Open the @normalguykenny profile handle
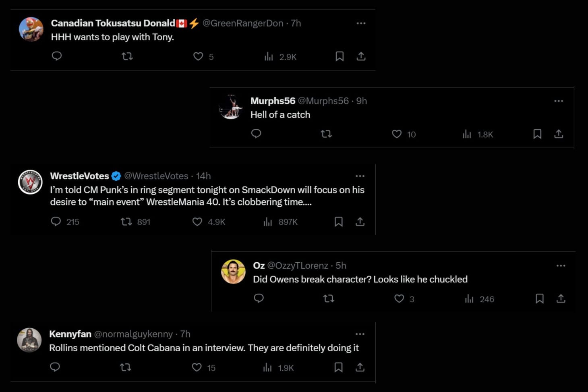Image resolution: width=588 pixels, height=392 pixels. 133,334
